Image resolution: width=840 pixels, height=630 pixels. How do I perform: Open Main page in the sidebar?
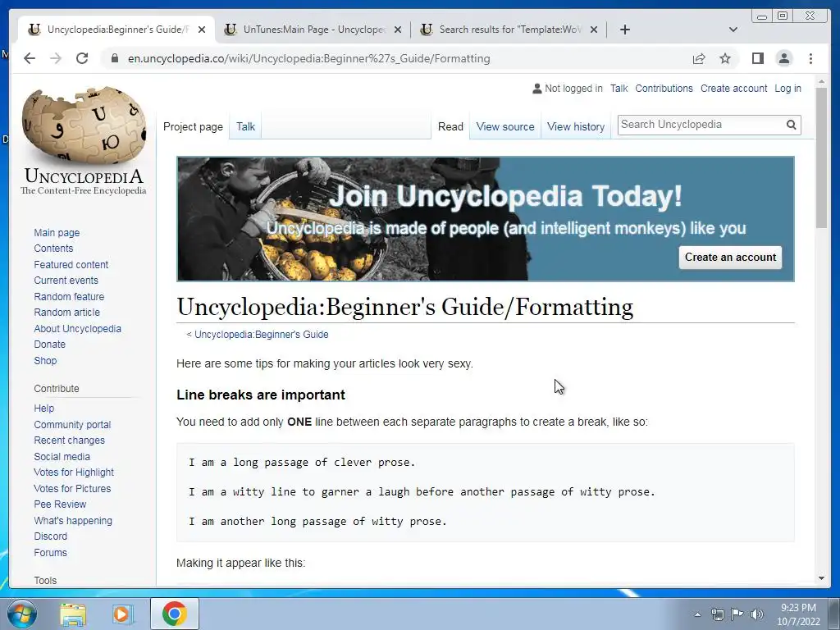click(57, 232)
